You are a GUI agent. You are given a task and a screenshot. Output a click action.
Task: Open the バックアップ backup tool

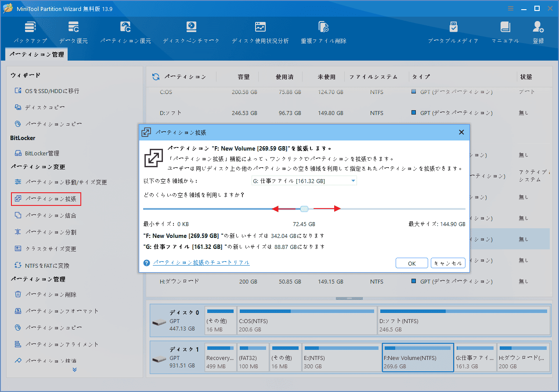(30, 32)
